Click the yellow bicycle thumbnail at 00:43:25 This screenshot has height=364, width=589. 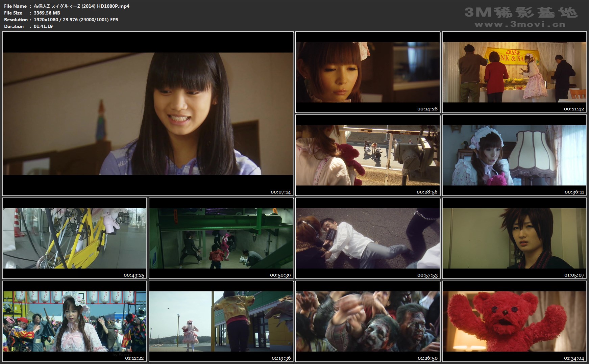(74, 238)
